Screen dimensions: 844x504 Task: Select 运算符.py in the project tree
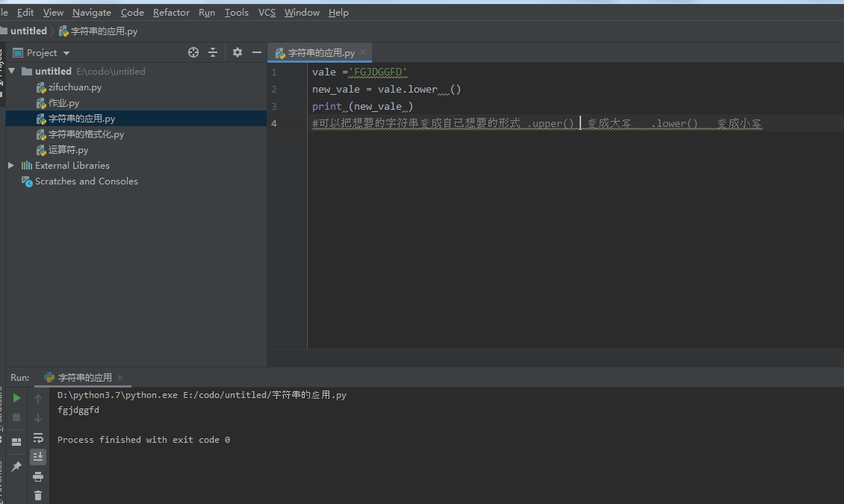tap(68, 149)
